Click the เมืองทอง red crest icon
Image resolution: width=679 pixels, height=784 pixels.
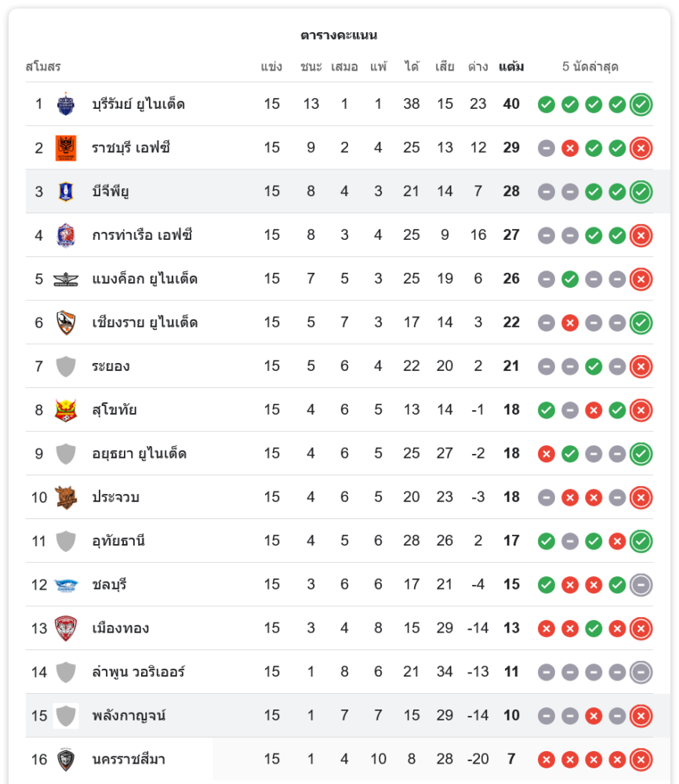click(x=66, y=628)
